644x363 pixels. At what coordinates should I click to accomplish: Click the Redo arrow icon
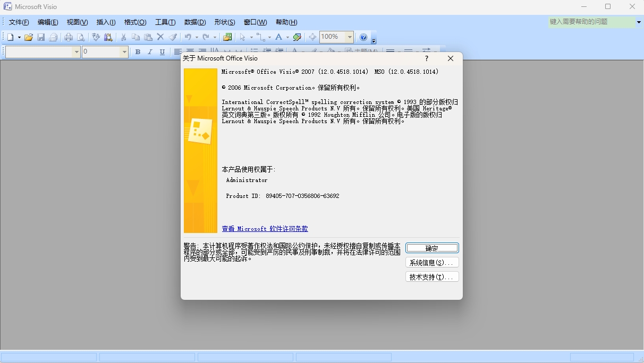206,37
